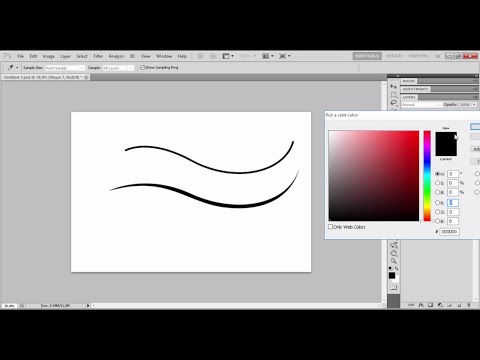Show more workspaces with the chevron
The image size is (480, 360).
[438, 56]
